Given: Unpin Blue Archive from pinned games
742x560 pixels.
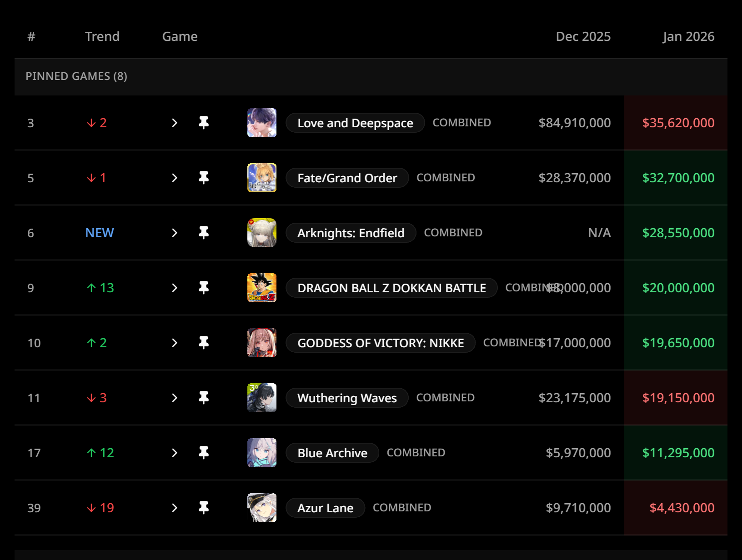Looking at the screenshot, I should coord(204,453).
